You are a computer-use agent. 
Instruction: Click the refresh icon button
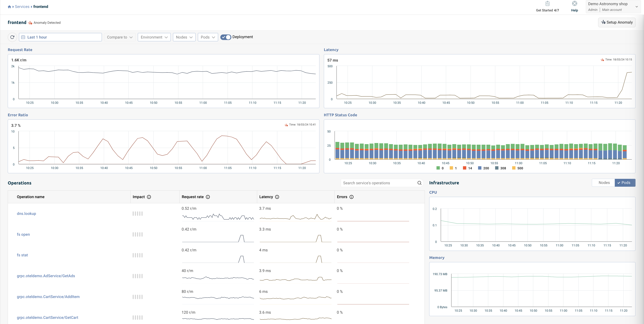click(x=12, y=37)
